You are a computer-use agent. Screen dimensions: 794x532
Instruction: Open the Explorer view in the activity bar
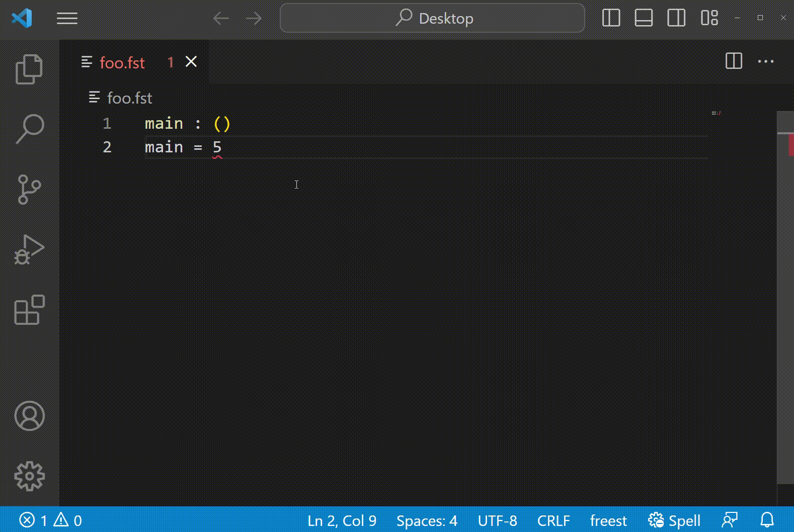coord(29,69)
